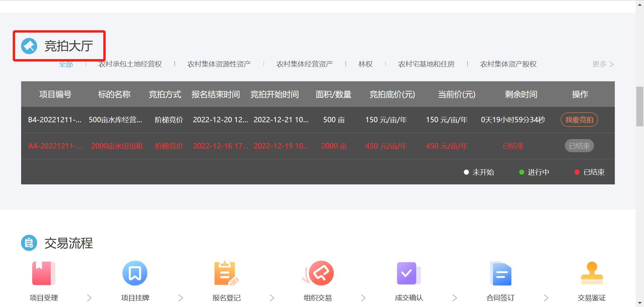Open project B4-20221211-...

point(55,120)
